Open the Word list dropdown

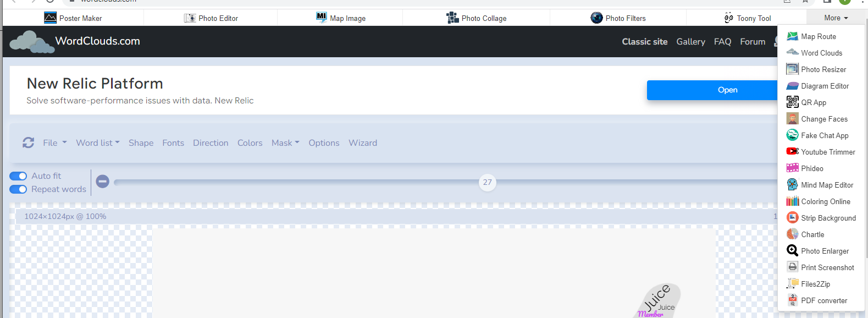click(x=98, y=143)
